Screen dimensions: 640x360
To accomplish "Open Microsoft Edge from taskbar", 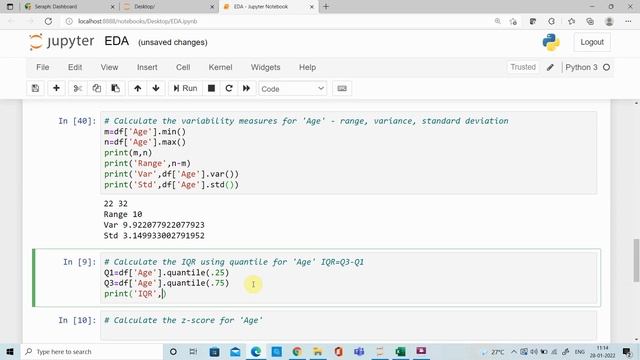I will [x=256, y=351].
